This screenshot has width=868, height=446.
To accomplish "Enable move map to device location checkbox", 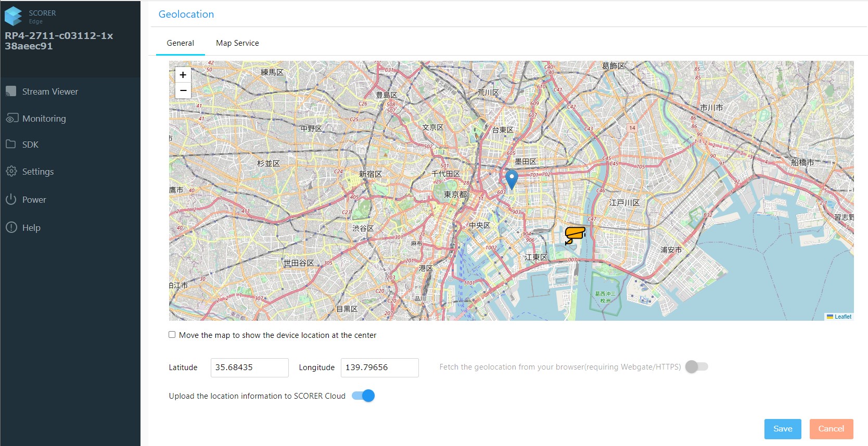I will pos(172,335).
